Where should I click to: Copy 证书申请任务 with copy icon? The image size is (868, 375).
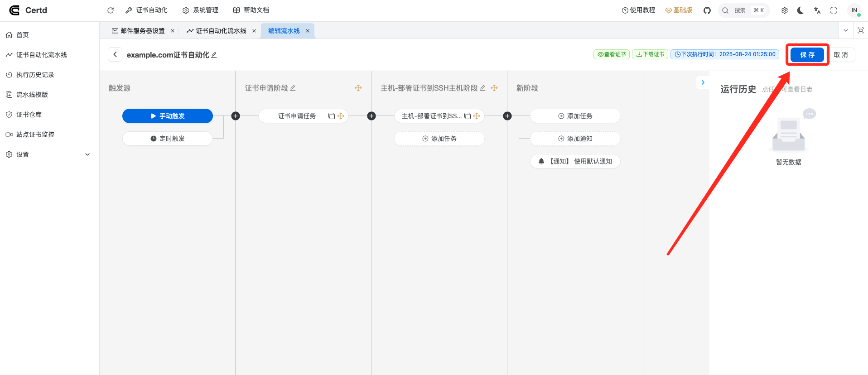pos(332,116)
